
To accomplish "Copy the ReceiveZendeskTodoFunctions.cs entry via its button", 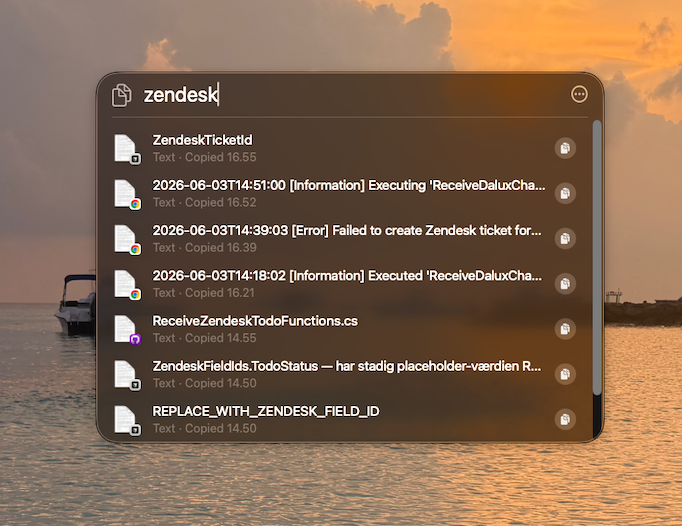I will (x=565, y=329).
